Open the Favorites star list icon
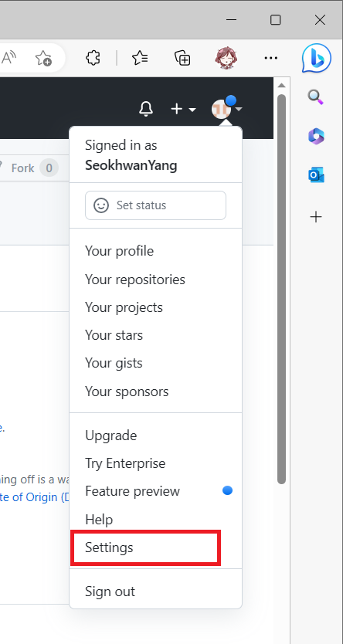Screen dimensions: 343x644 tap(140, 58)
